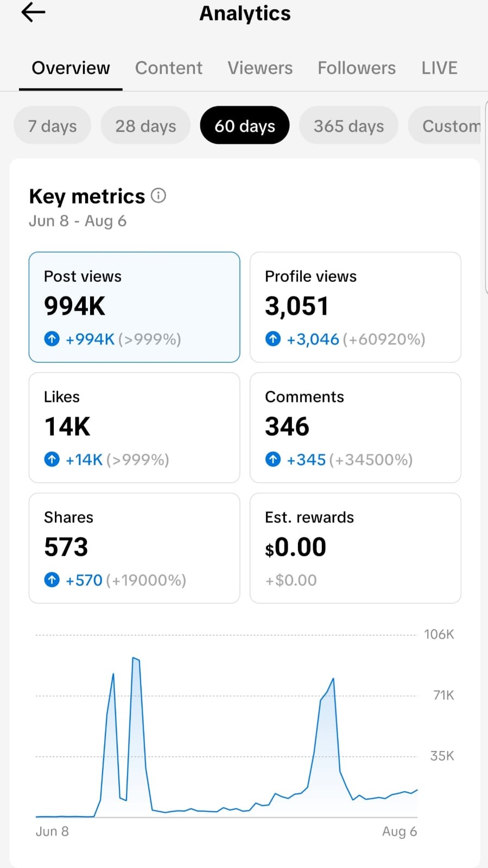This screenshot has width=488, height=868.
Task: Switch to the Viewers tab
Action: coord(260,68)
